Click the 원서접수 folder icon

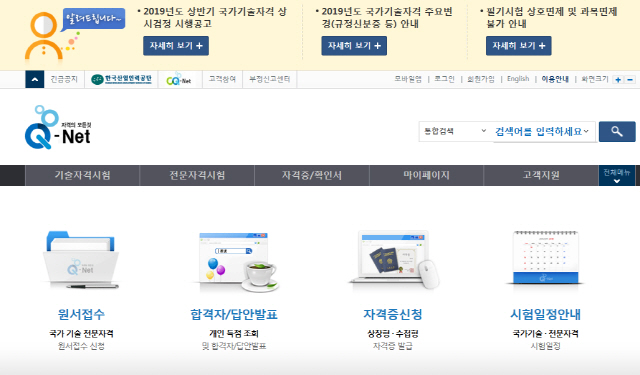(81, 260)
